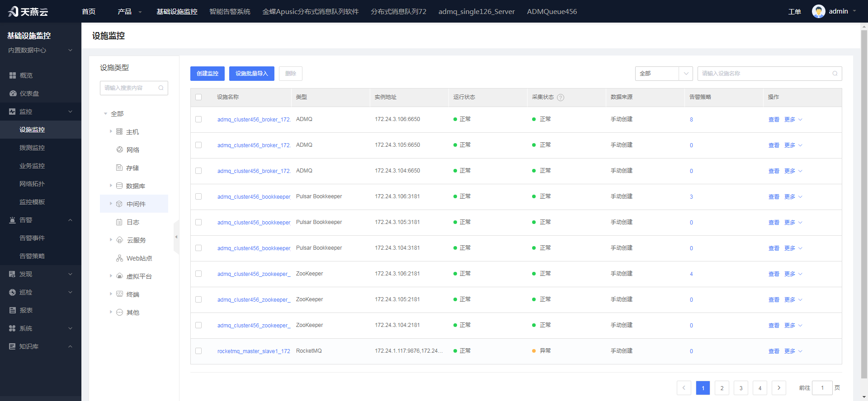The image size is (868, 401).
Task: Click the 采集状态 help question icon
Action: click(x=561, y=98)
